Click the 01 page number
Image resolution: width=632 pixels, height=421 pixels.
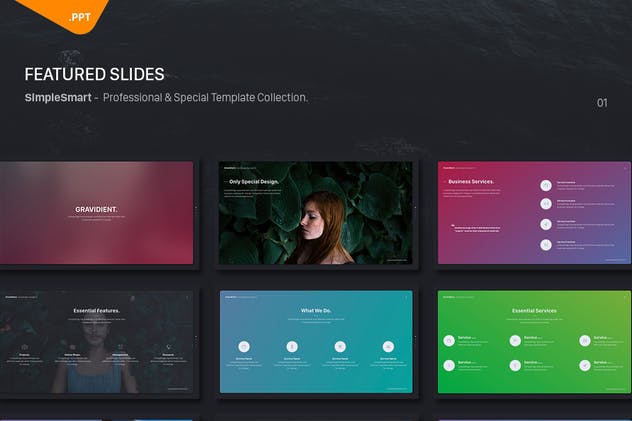[x=602, y=103]
